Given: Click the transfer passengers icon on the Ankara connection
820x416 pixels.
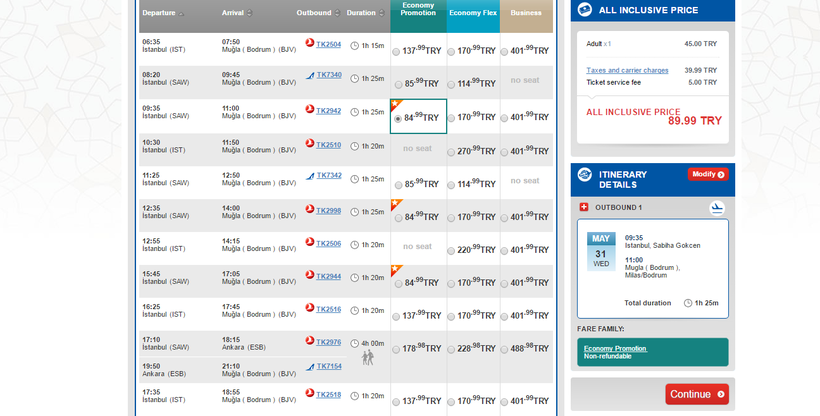Looking at the screenshot, I should (x=367, y=357).
